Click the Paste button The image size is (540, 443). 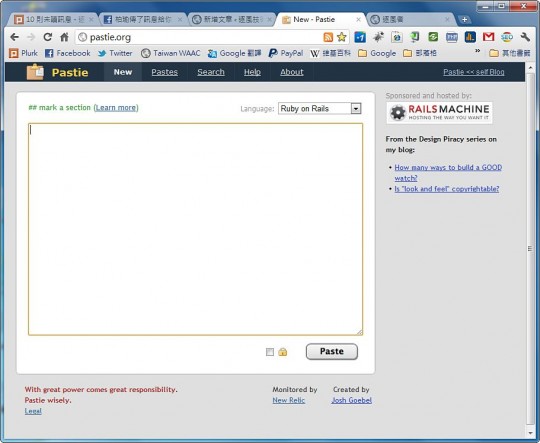point(332,351)
